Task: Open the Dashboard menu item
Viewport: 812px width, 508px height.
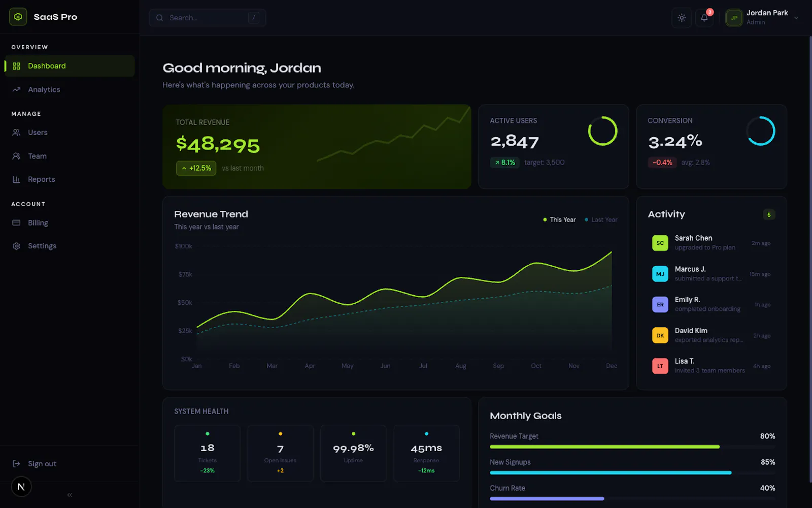Action: point(70,66)
